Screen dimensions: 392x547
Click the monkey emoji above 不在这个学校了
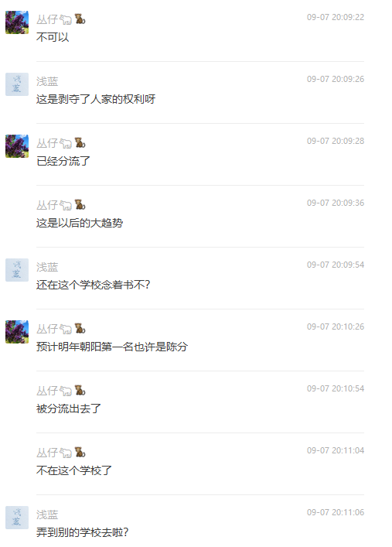80,453
